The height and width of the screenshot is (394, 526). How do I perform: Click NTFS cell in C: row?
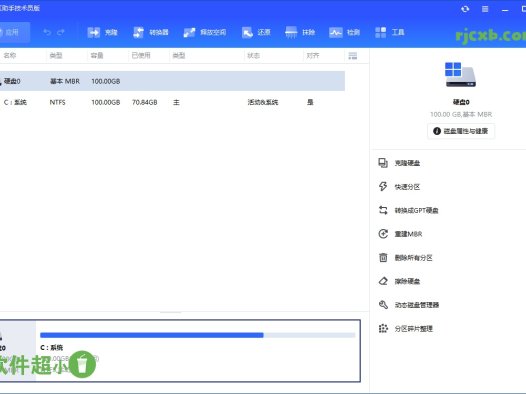[x=57, y=102]
